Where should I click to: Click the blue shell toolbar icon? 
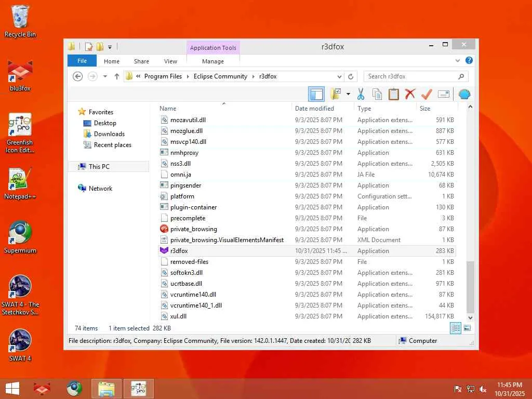(464, 94)
